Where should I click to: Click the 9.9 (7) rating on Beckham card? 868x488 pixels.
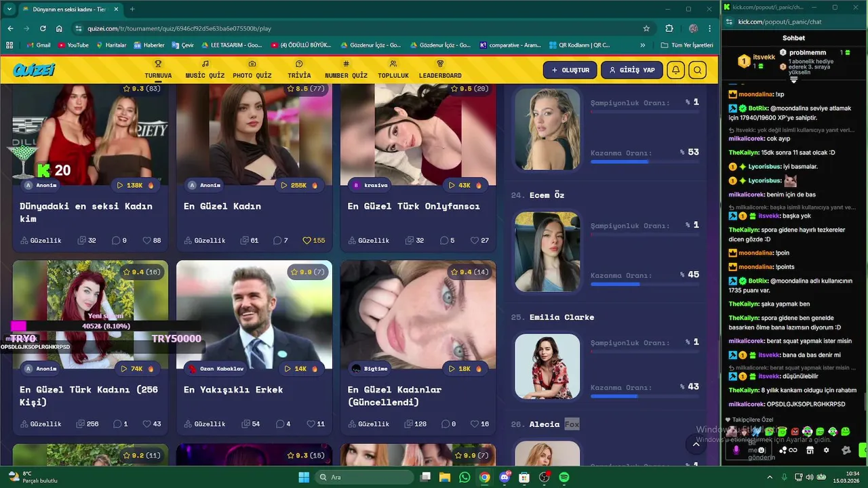308,272
